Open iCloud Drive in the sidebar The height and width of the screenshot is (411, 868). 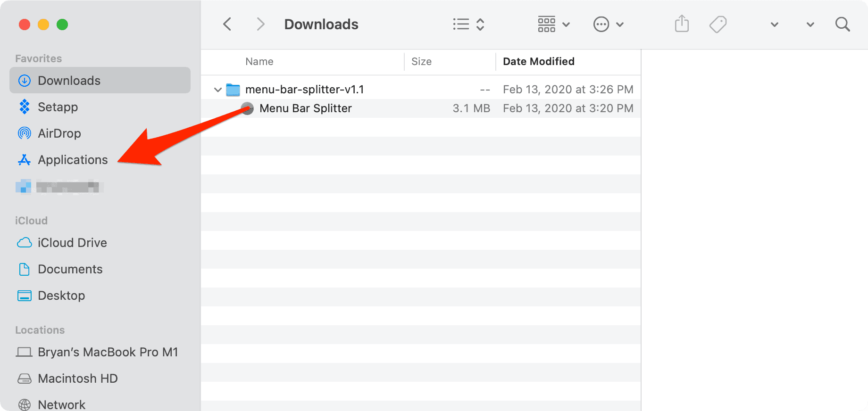100,243
